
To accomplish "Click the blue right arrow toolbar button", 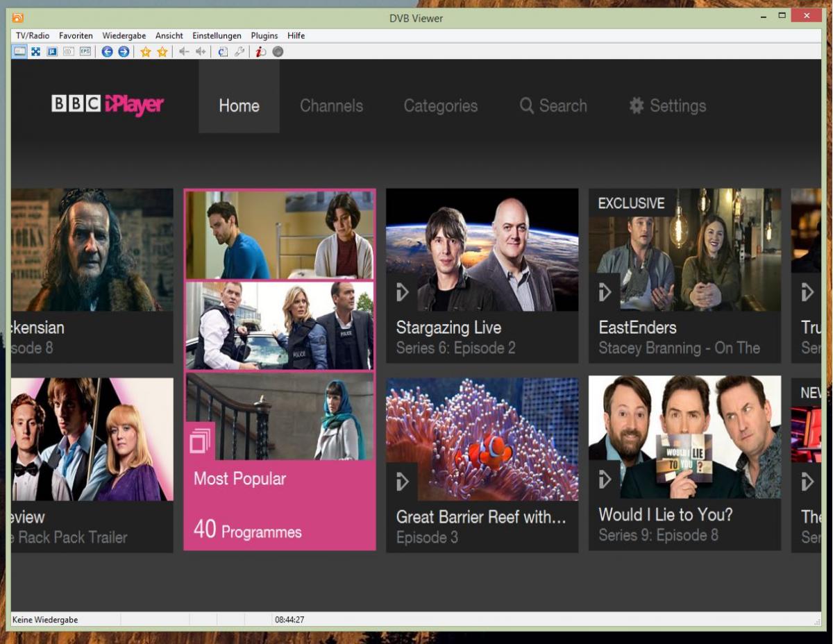I will [124, 51].
